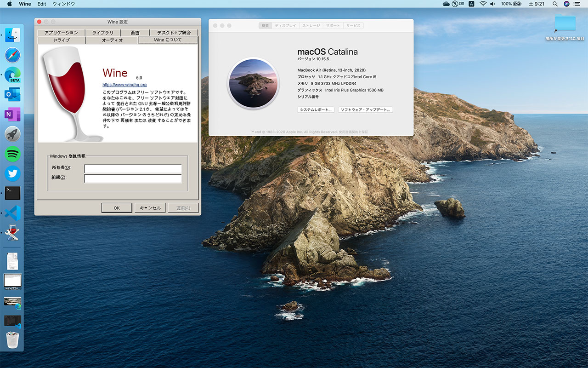Open Spotify from the dock
Screen dimensions: 588x368
click(x=12, y=154)
